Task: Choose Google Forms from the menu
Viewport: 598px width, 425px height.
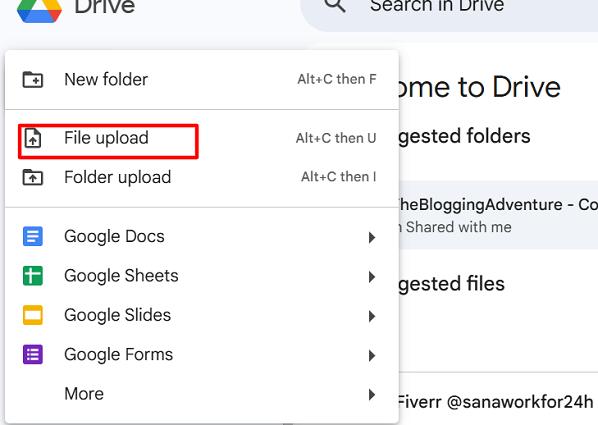Action: [202, 354]
